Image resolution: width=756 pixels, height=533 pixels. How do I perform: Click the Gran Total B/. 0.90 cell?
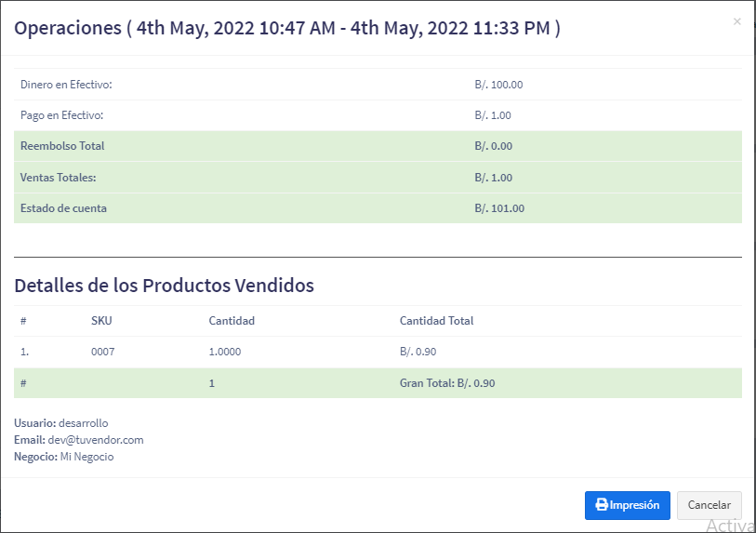click(x=447, y=383)
